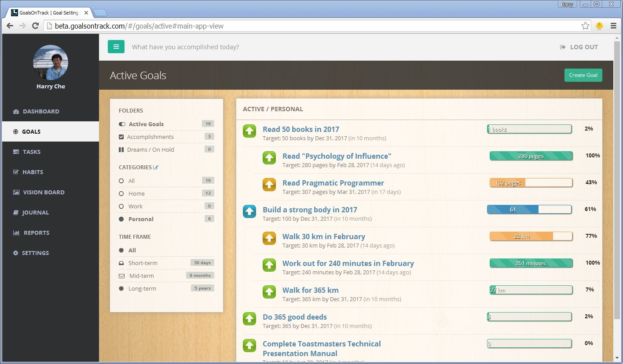Image resolution: width=623 pixels, height=364 pixels.
Task: Filter by Short-term time frame
Action: (x=143, y=263)
